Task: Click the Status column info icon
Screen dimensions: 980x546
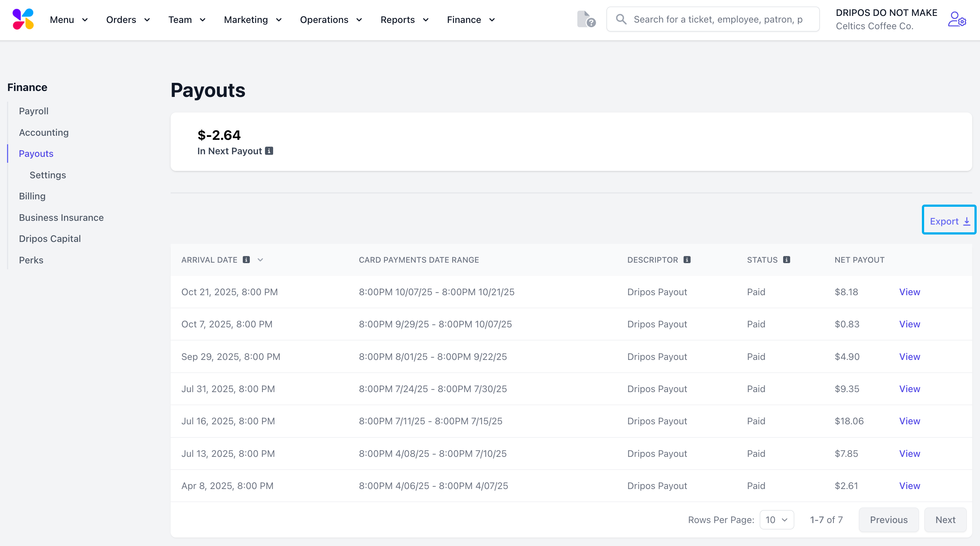Action: [786, 260]
